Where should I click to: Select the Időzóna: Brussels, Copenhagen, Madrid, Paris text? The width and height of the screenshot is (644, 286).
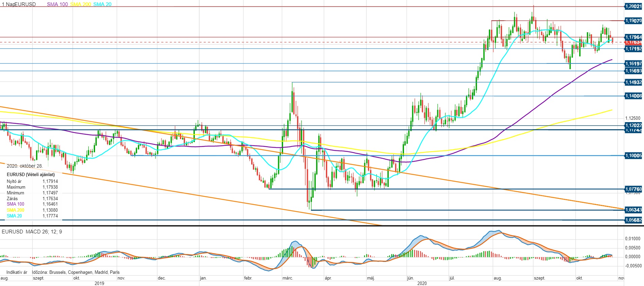[x=76, y=272]
